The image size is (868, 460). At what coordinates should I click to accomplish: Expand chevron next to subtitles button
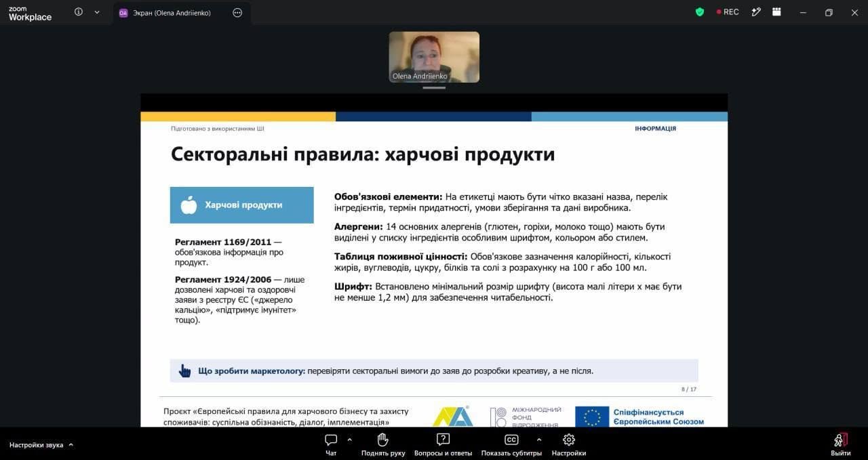[x=538, y=439]
